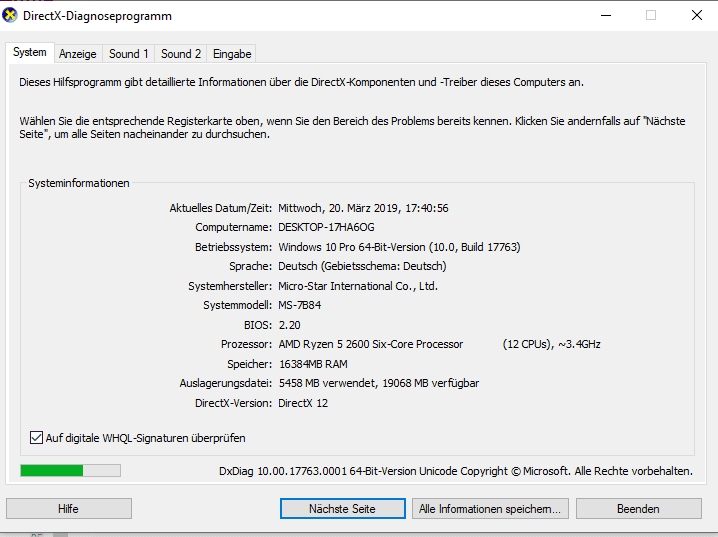This screenshot has width=718, height=537.
Task: Click the Auslagerungsdatei label
Action: point(226,383)
